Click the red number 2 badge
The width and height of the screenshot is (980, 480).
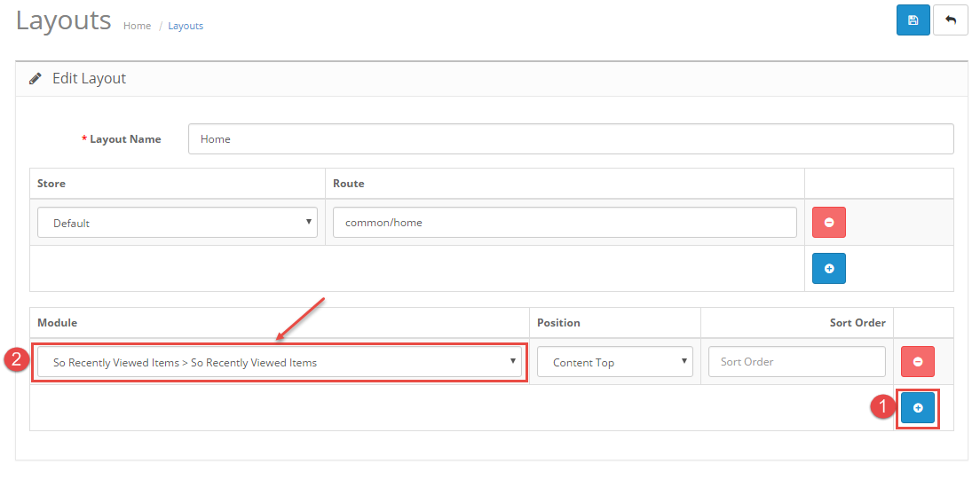pos(15,360)
